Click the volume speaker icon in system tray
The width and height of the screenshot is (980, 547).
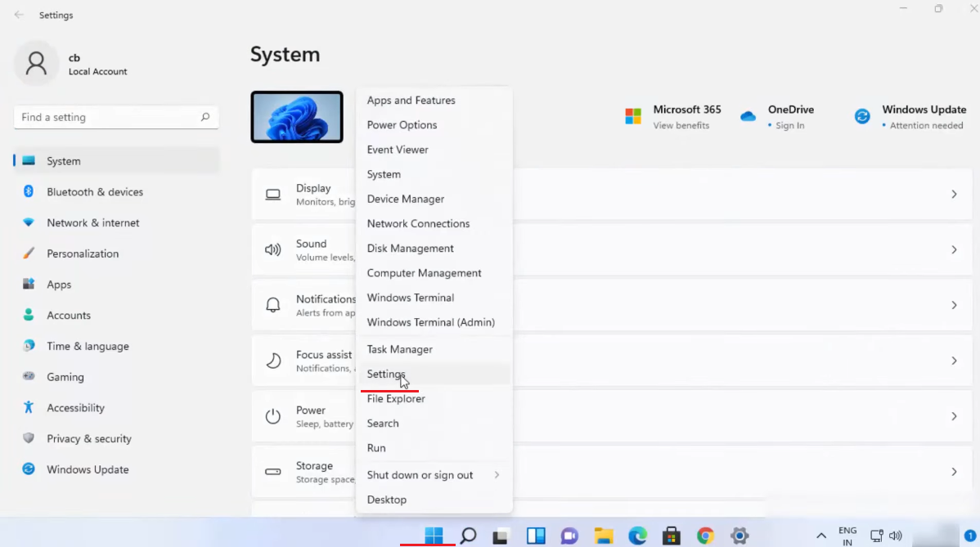(896, 536)
